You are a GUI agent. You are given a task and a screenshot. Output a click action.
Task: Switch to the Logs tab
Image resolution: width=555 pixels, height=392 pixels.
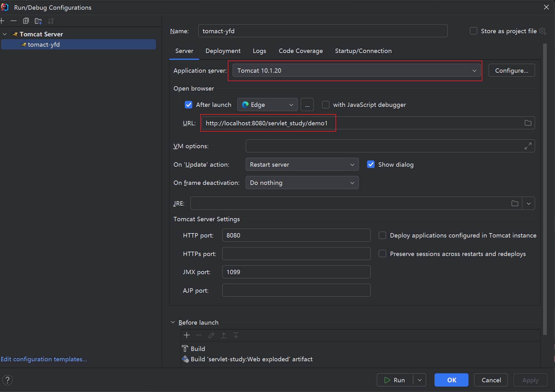259,51
